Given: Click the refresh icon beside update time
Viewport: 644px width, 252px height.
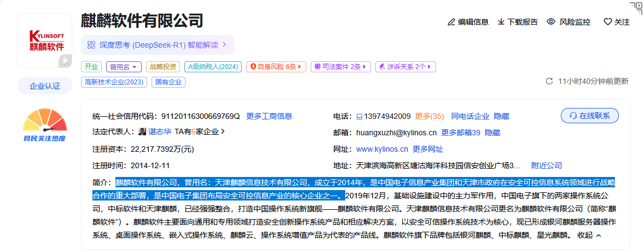Looking at the screenshot, I should pos(549,82).
